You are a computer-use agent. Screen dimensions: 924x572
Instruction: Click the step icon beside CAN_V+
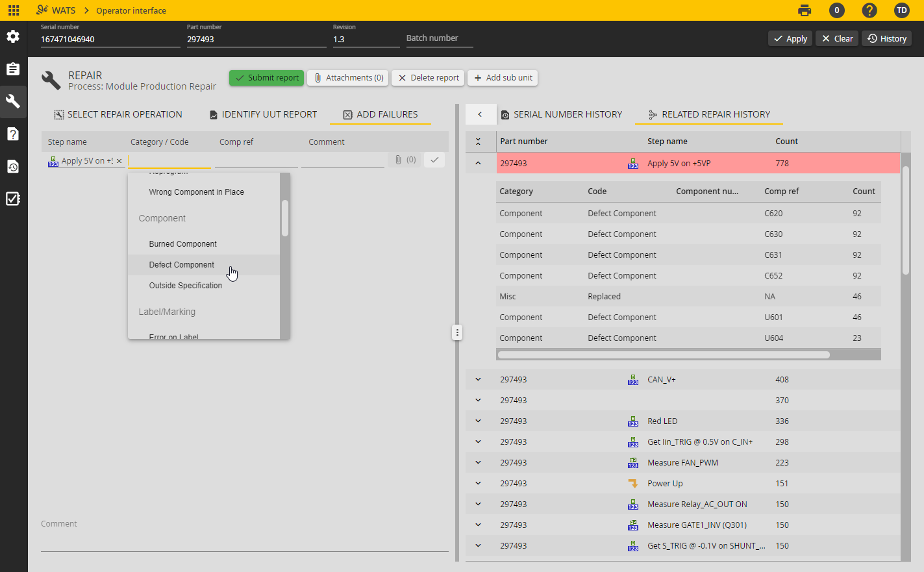tap(633, 380)
